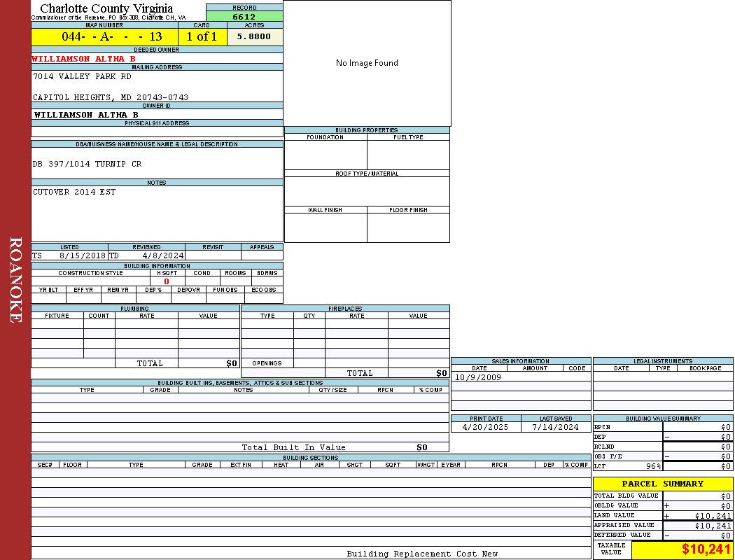
Task: Select mailing address line 7014 Valley Park Rd
Action: (x=82, y=76)
